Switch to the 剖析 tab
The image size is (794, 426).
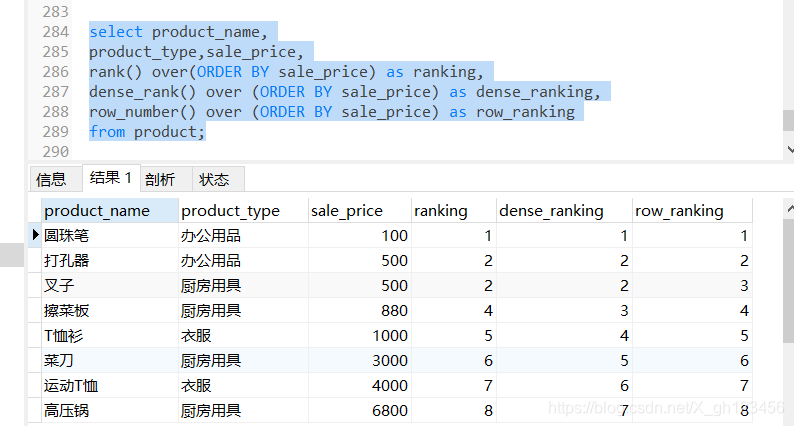(165, 179)
